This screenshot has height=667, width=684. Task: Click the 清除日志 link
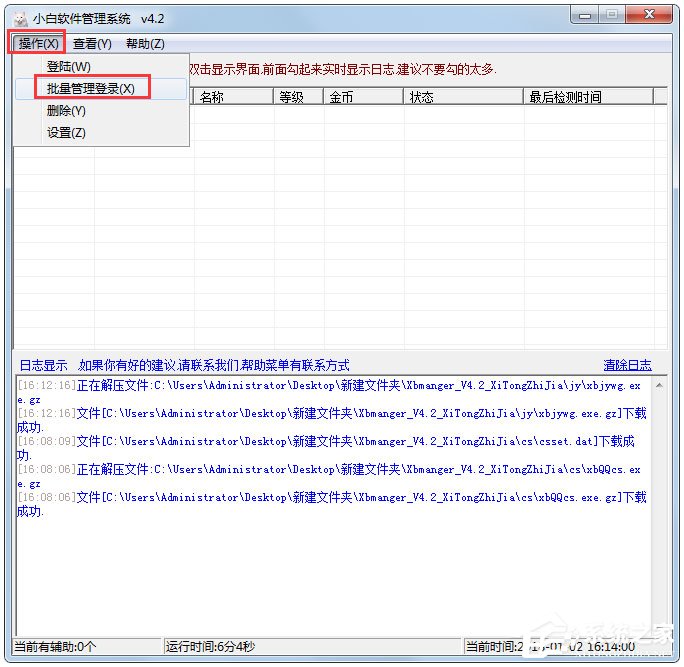pos(627,365)
